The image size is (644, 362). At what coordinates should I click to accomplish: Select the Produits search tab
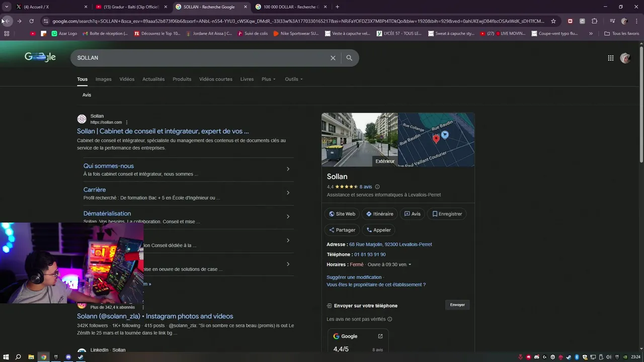(x=182, y=79)
